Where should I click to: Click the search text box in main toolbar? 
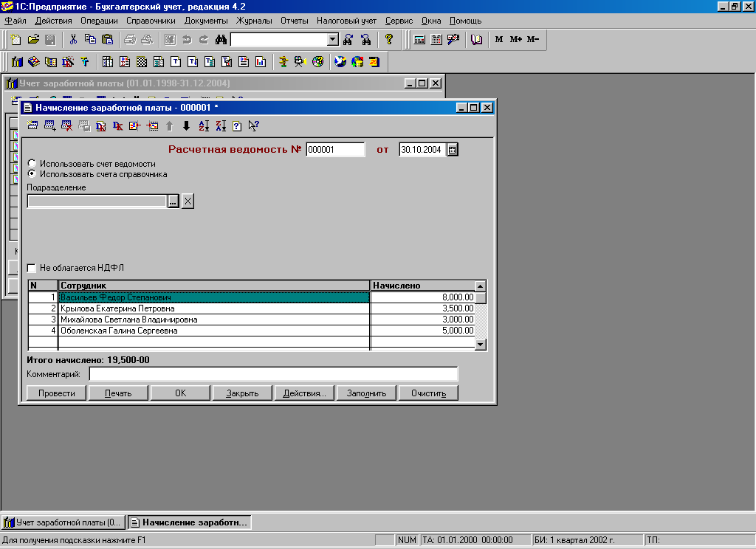click(x=279, y=40)
